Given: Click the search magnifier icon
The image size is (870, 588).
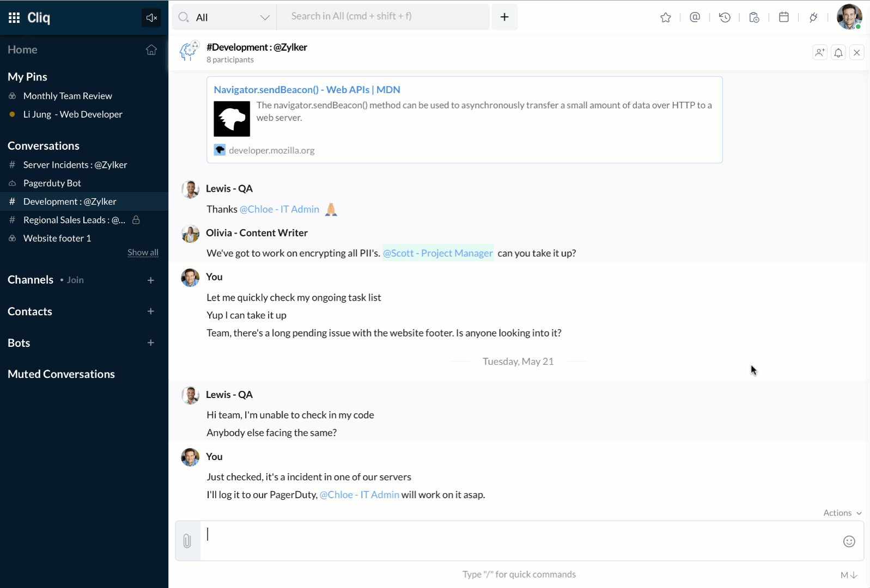Looking at the screenshot, I should [x=184, y=17].
